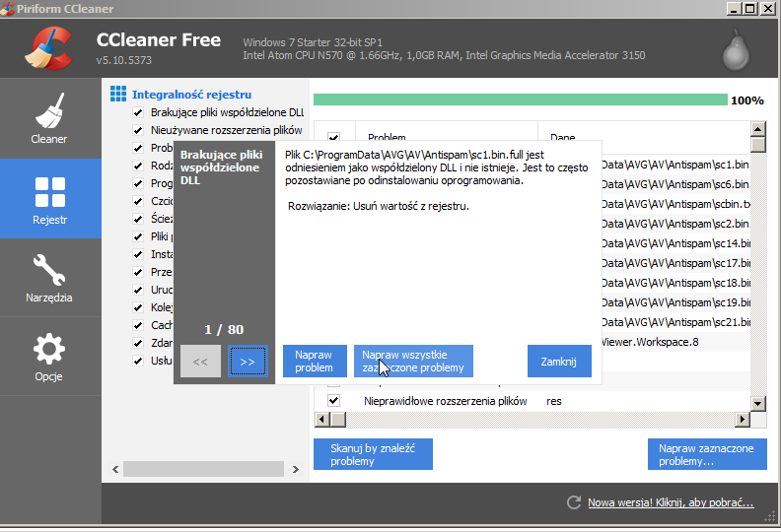
Task: Click the green scan progress bar
Action: pos(520,100)
